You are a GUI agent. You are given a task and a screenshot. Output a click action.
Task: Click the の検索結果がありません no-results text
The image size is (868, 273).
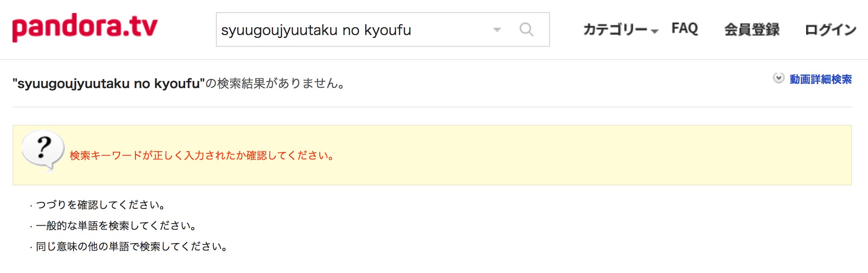(x=275, y=83)
